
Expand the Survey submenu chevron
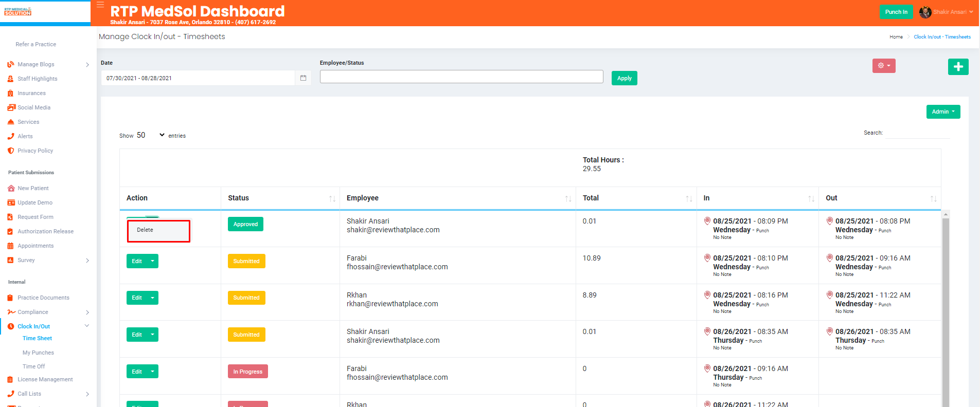point(87,261)
